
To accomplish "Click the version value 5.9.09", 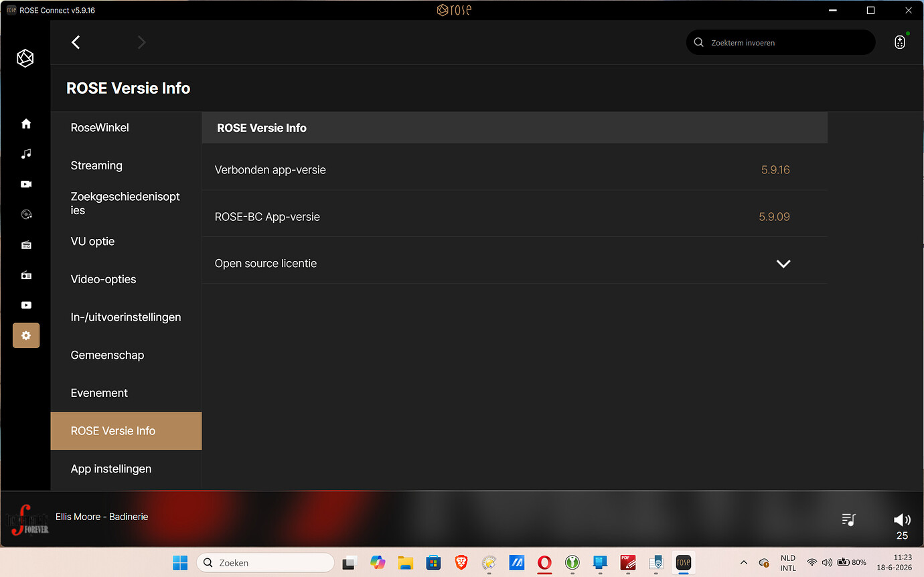I will click(774, 217).
